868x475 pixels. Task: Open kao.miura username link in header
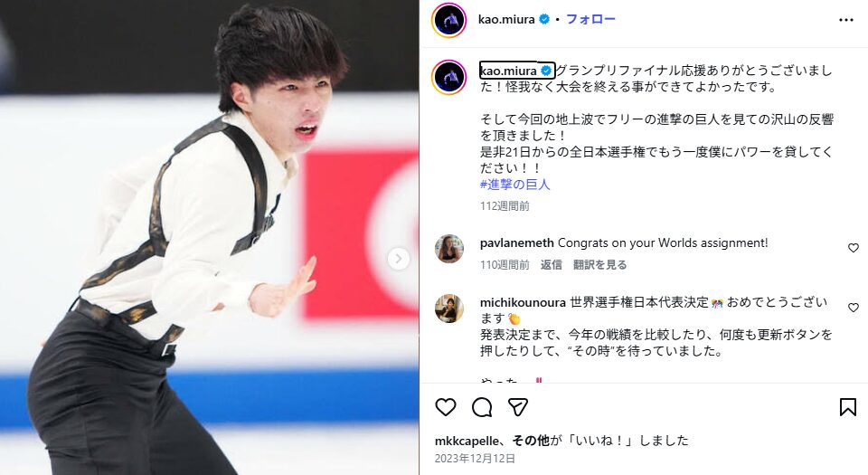(x=506, y=19)
